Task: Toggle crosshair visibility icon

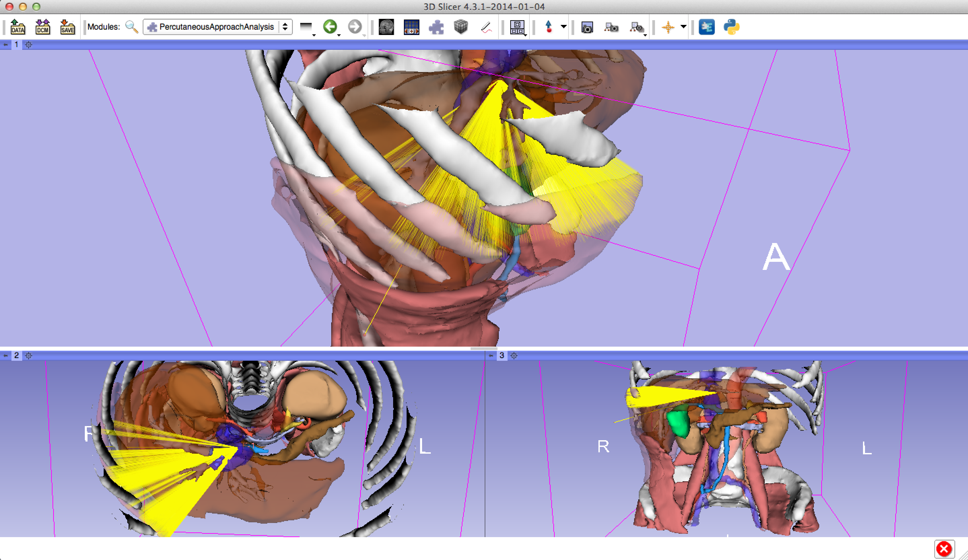Action: (x=668, y=27)
